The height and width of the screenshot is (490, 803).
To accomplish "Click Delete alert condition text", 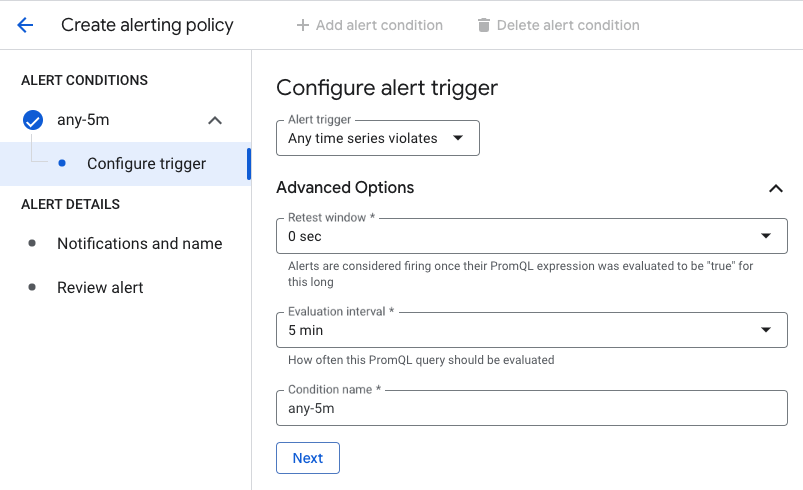I will 568,25.
